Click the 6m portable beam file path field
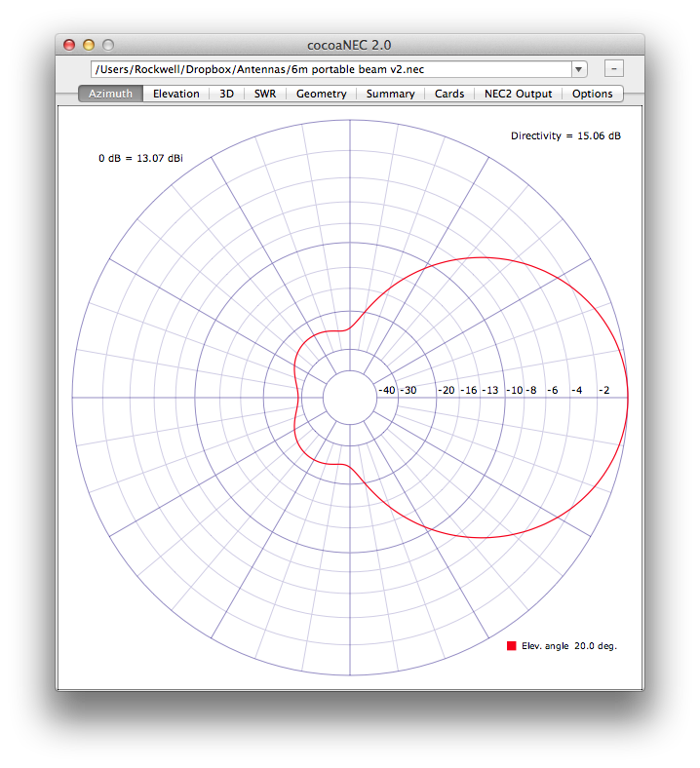The width and height of the screenshot is (700, 768). pyautogui.click(x=330, y=69)
